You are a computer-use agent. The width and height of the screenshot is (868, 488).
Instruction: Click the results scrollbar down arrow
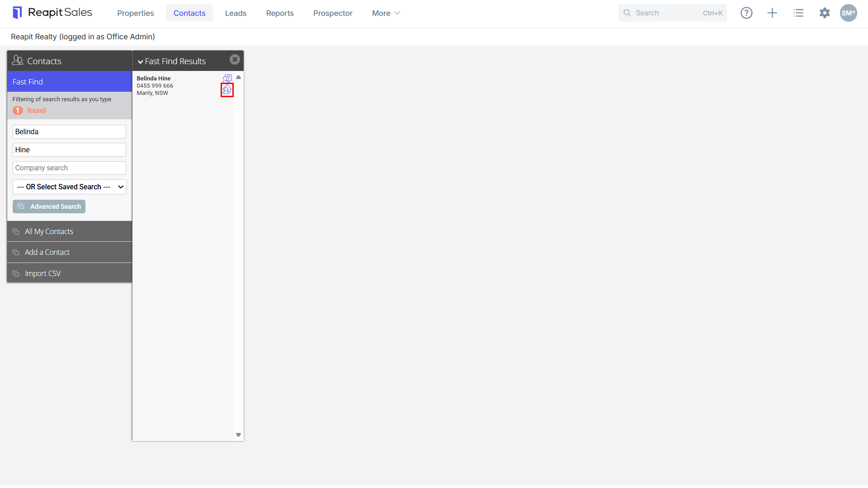click(238, 435)
